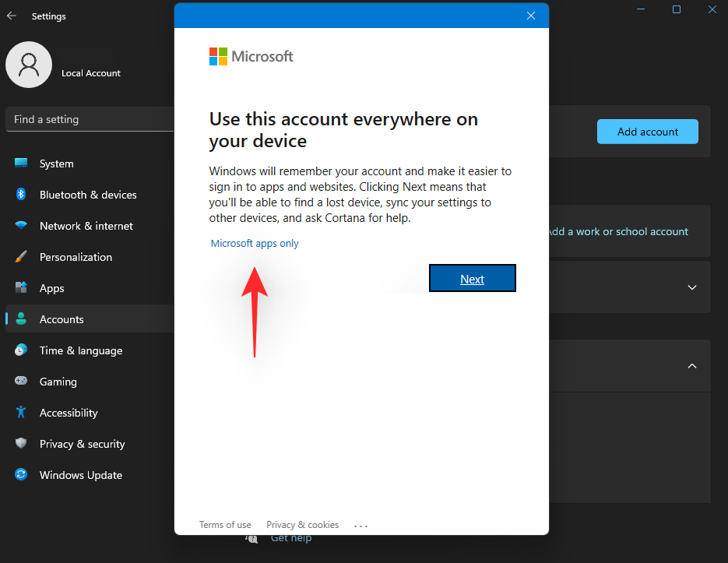Click the System monitor icon in sidebar

21,164
